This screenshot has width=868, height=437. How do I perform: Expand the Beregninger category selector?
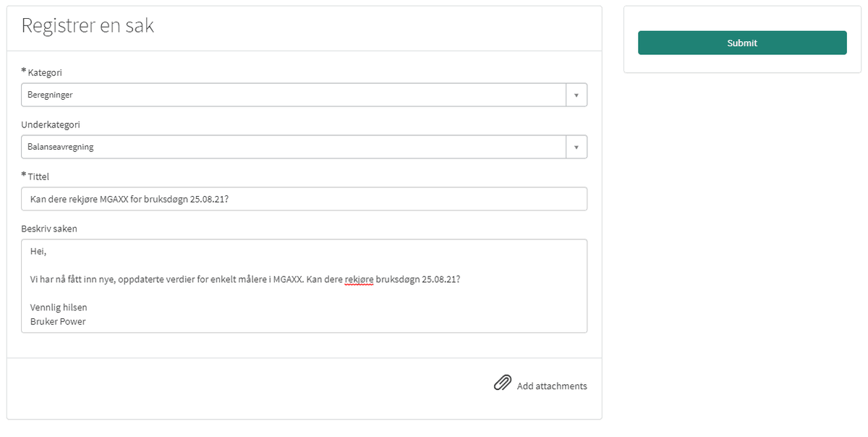576,94
